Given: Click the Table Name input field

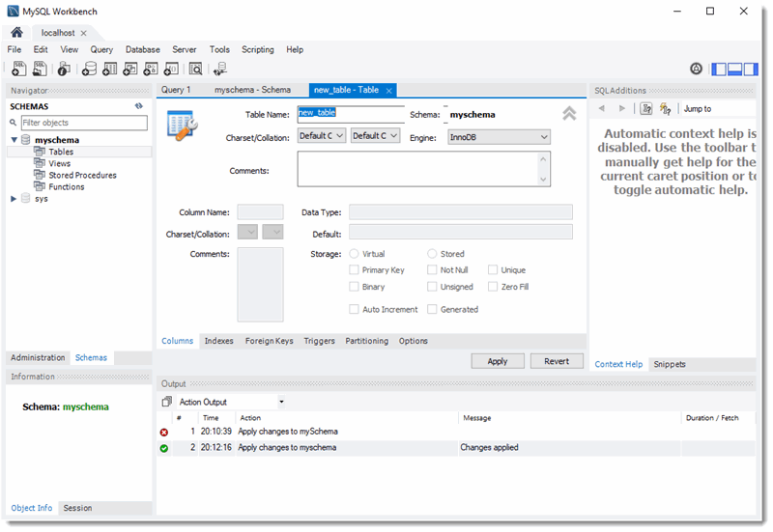Looking at the screenshot, I should [351, 114].
